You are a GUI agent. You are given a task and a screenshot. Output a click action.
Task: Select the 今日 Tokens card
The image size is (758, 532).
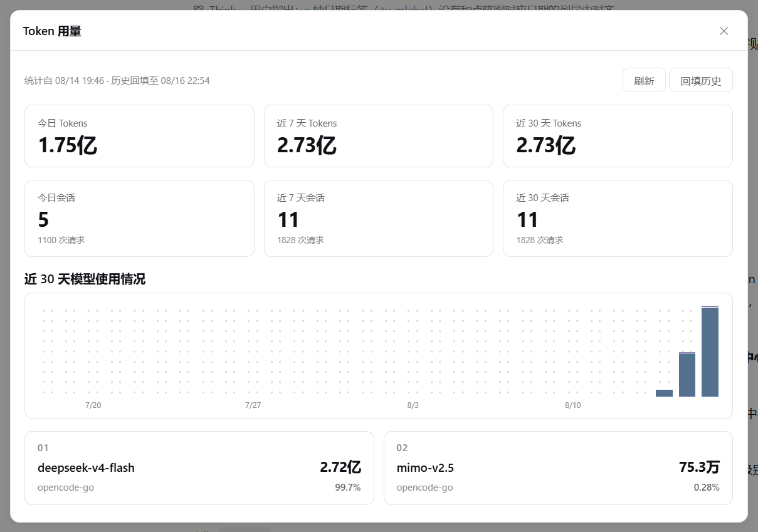pyautogui.click(x=139, y=136)
